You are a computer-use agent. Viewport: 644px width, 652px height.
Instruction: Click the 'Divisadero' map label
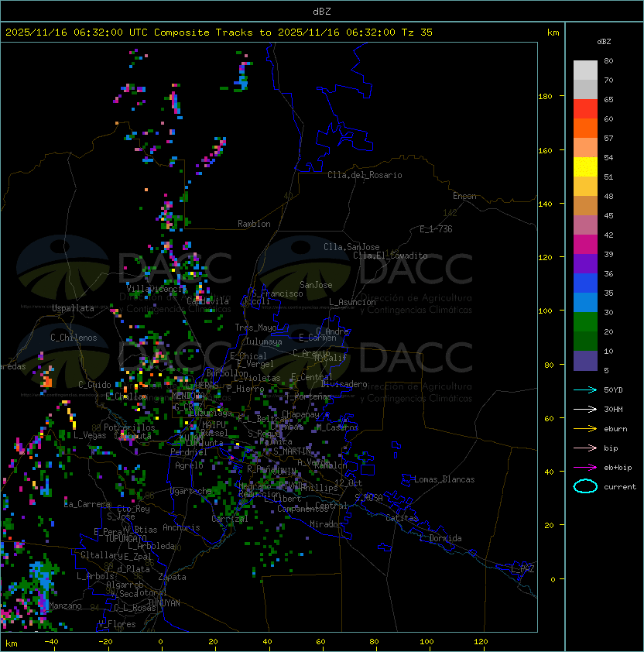click(344, 384)
